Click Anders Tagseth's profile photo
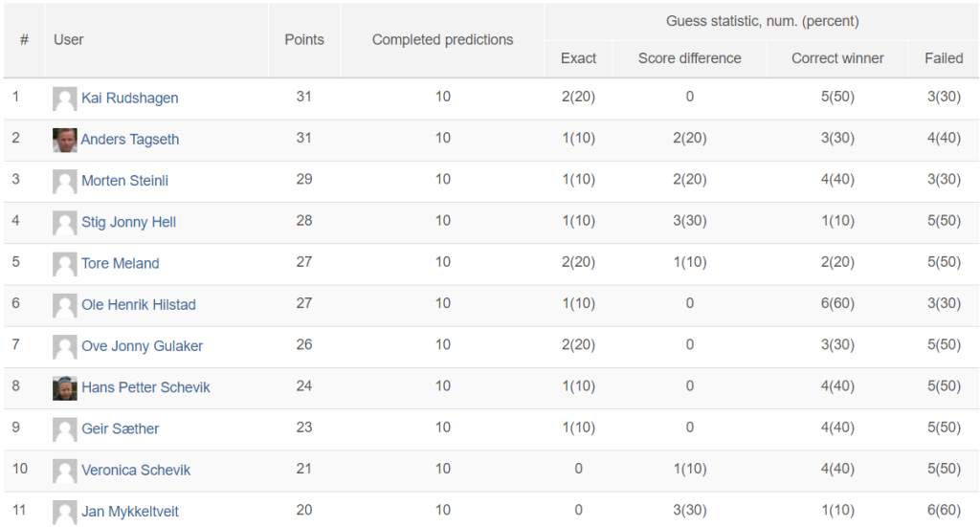 point(64,140)
